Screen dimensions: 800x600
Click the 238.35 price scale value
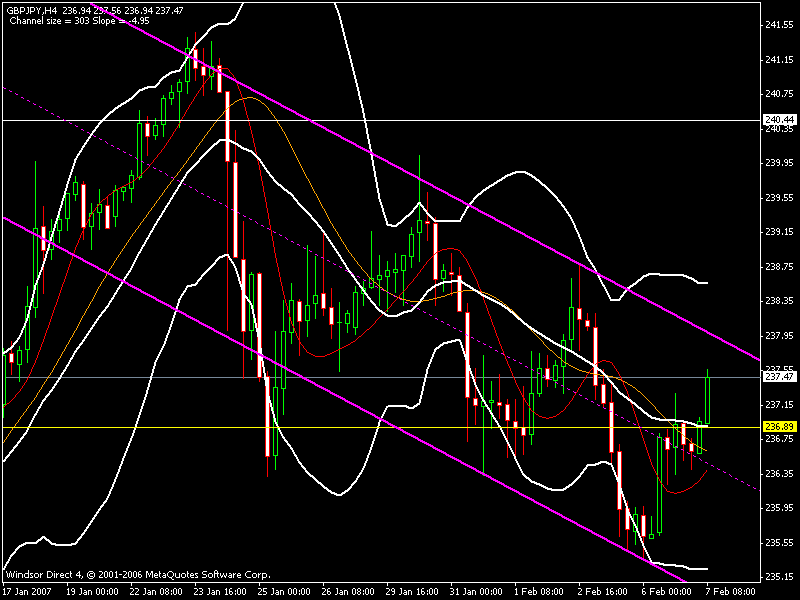coord(780,301)
